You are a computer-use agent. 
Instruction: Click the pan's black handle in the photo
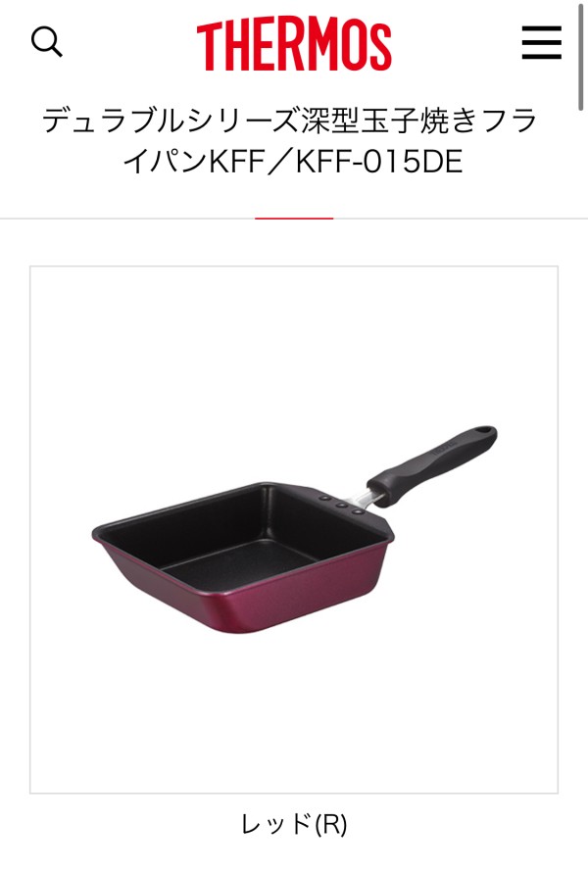pos(432,465)
